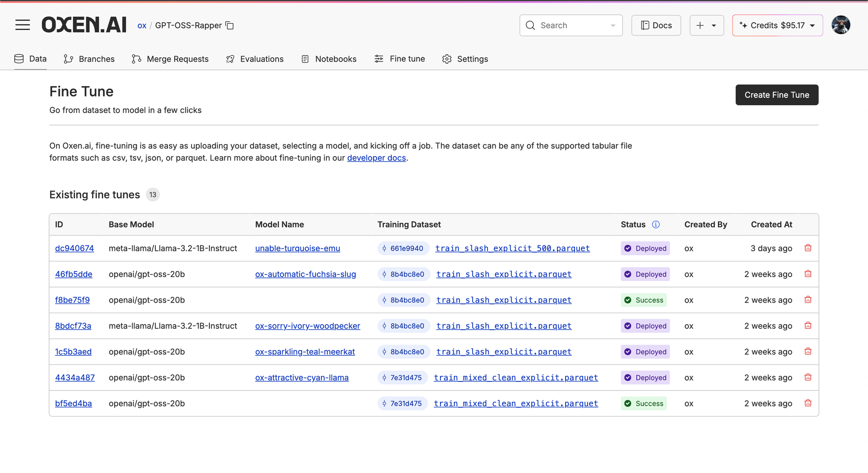The image size is (868, 473).
Task: Open model ox-sparkling-teal-meerkat
Action: point(305,352)
